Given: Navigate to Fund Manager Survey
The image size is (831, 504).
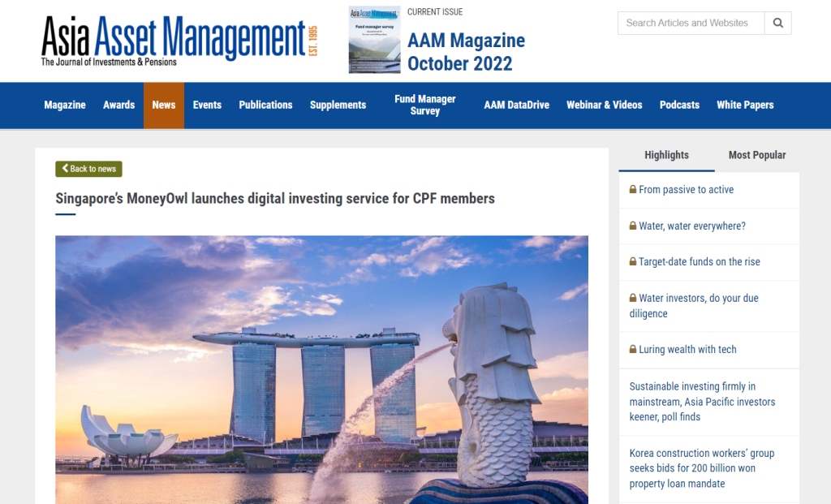Looking at the screenshot, I should 425,105.
